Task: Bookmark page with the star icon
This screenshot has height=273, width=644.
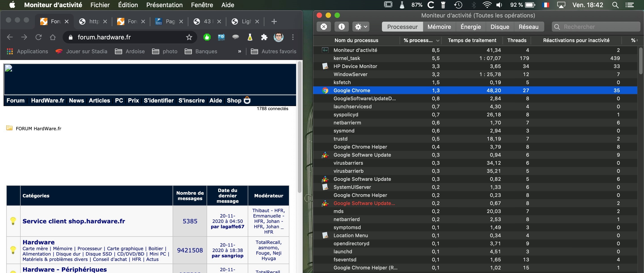Action: [x=189, y=37]
